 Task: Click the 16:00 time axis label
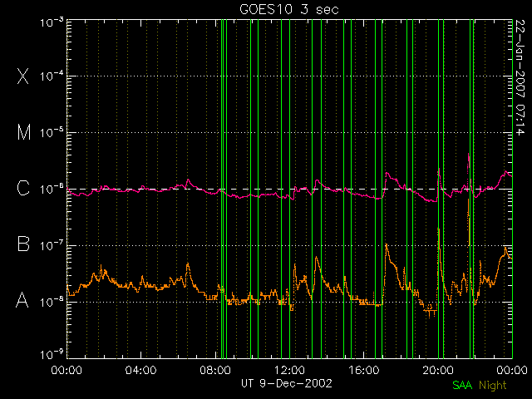pos(364,370)
